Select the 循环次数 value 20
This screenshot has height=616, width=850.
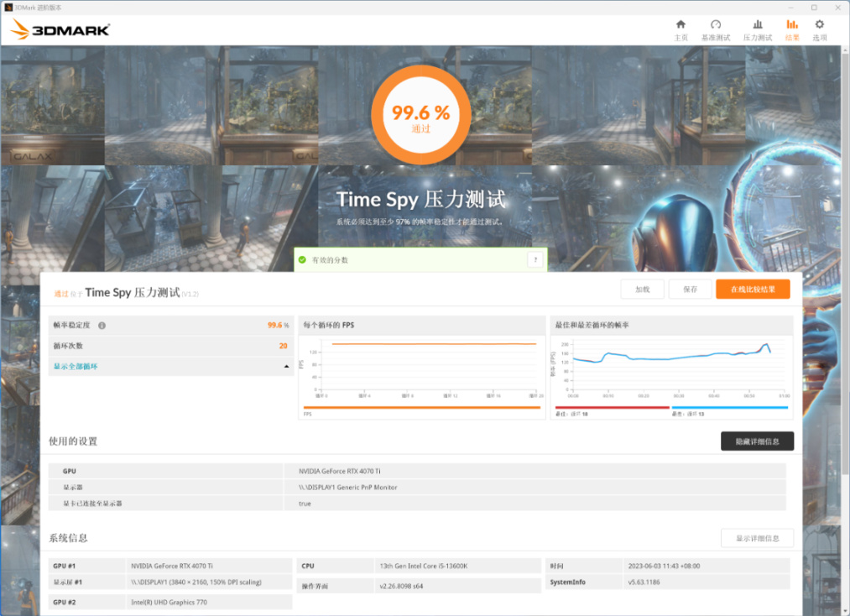point(283,346)
